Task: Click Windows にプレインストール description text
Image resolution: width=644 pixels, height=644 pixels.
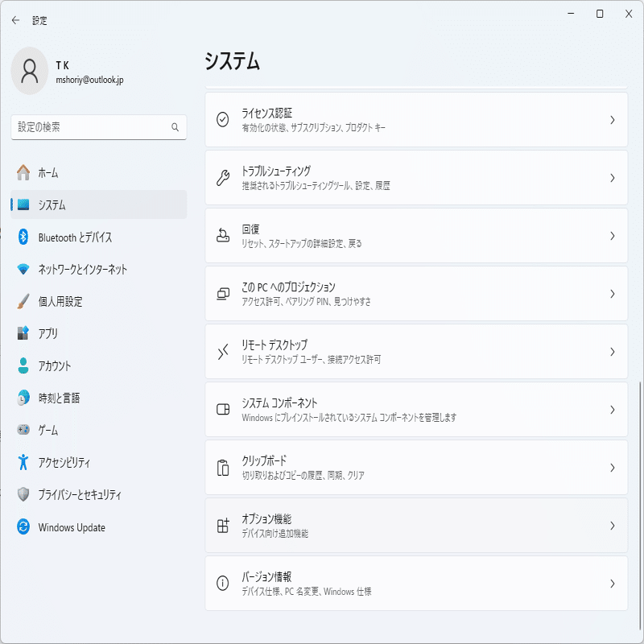Action: (349, 417)
